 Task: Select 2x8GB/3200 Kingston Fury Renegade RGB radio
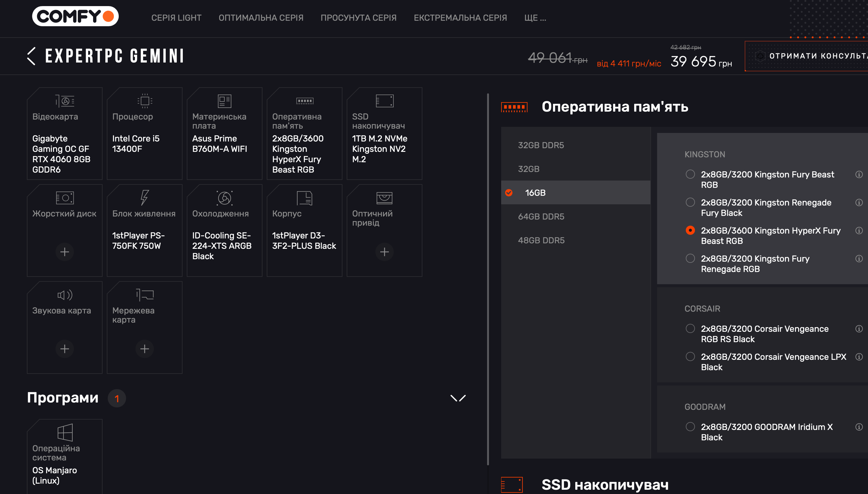(x=690, y=258)
